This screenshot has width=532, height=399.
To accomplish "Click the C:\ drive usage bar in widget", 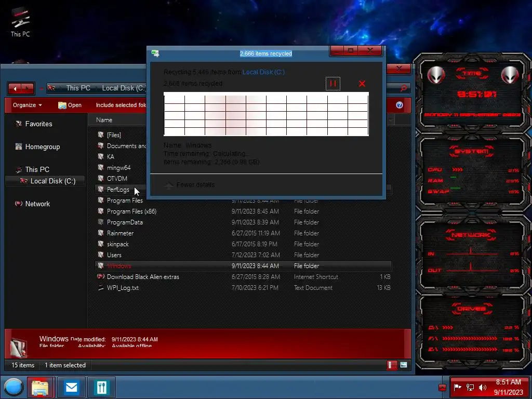I will 448,327.
